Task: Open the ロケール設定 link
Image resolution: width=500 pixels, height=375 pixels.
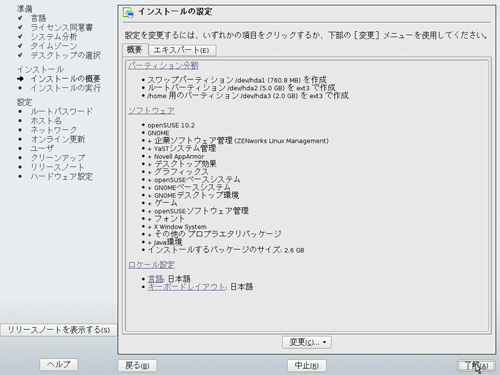Action: pos(151,265)
